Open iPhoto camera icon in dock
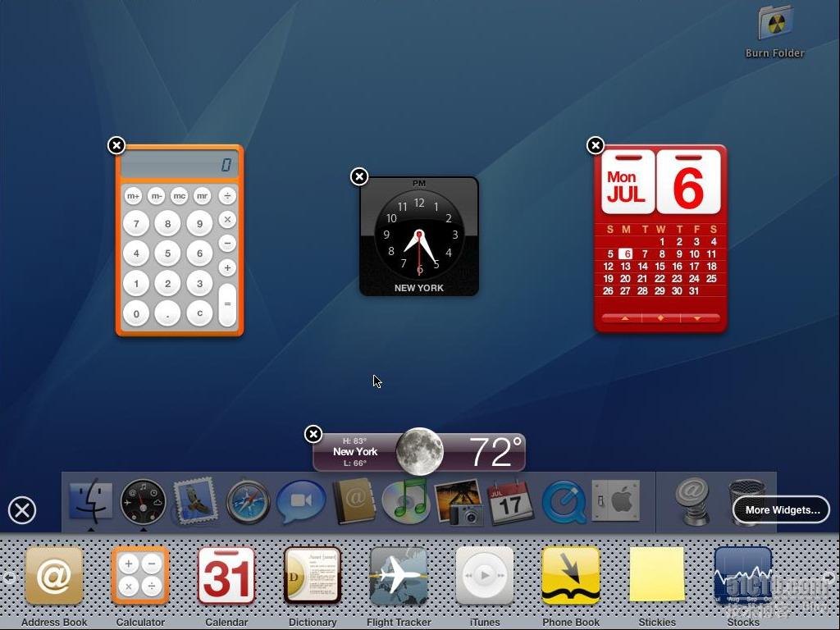This screenshot has height=630, width=840. 459,502
